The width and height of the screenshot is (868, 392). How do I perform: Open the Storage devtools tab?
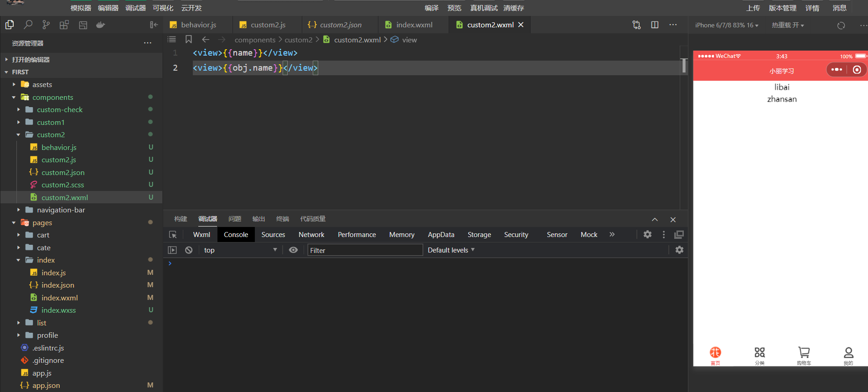point(479,234)
